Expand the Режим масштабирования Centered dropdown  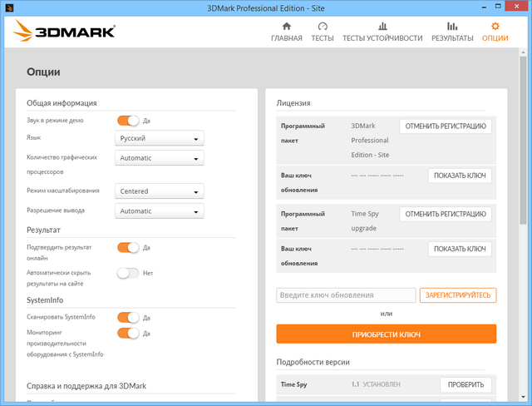click(x=159, y=191)
